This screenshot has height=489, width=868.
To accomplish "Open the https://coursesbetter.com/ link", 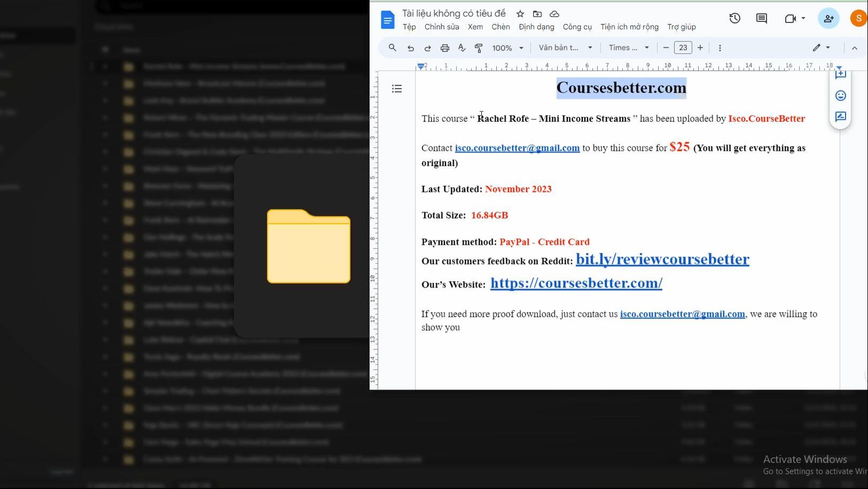I will 576,283.
